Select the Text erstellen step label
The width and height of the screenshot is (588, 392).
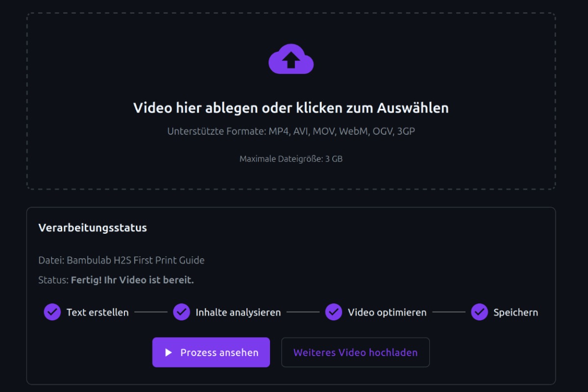pyautogui.click(x=97, y=312)
